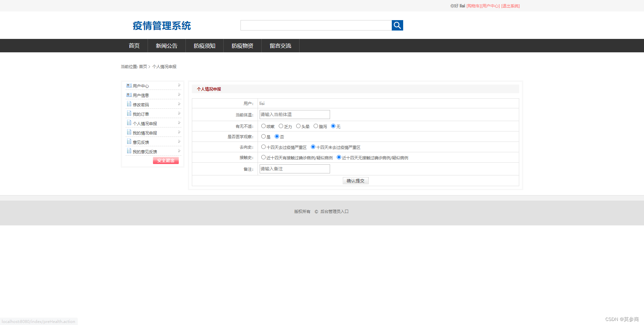Click the document icon beside 我的订单
644x325 pixels.
129,114
